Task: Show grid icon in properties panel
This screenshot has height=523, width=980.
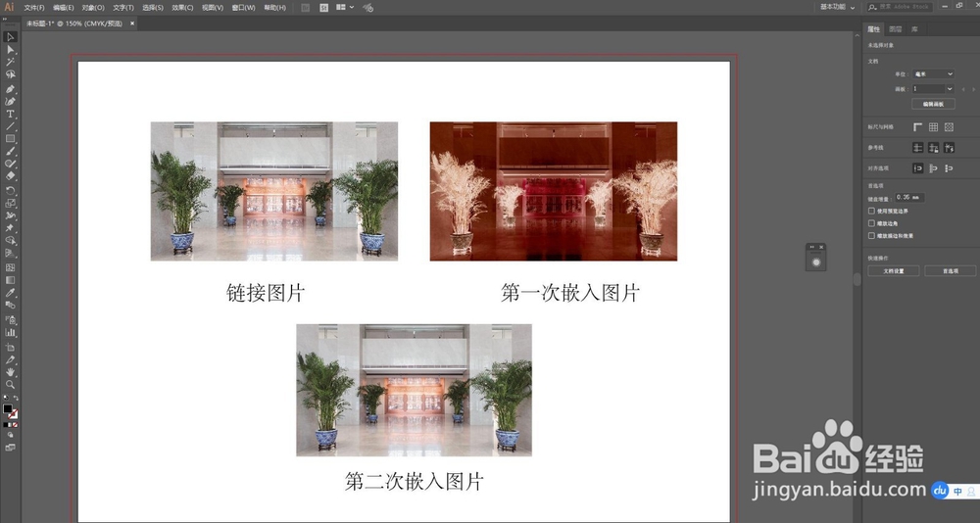Action: click(x=933, y=127)
